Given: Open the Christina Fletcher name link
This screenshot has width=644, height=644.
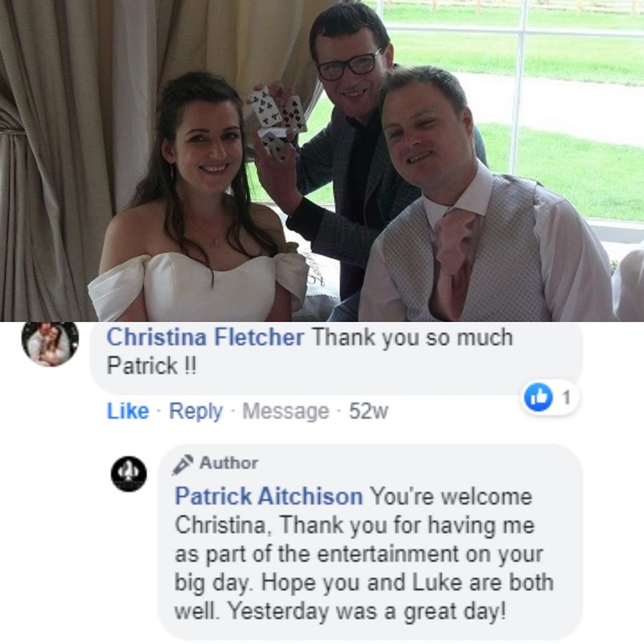Looking at the screenshot, I should tap(205, 337).
